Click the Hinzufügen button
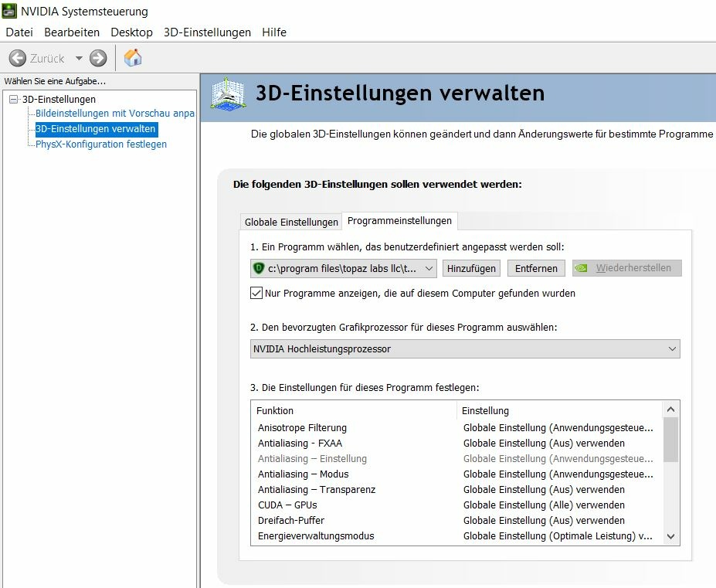716x588 pixels. tap(471, 268)
